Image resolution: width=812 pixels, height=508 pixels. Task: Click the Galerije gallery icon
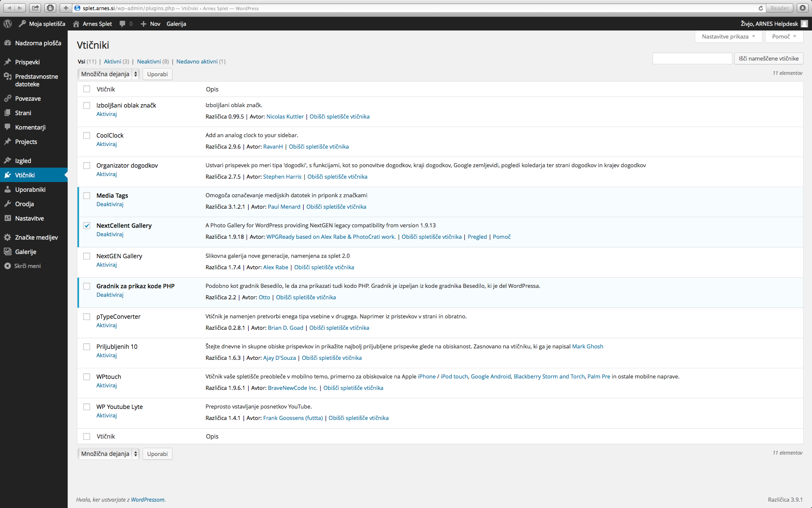click(x=8, y=251)
